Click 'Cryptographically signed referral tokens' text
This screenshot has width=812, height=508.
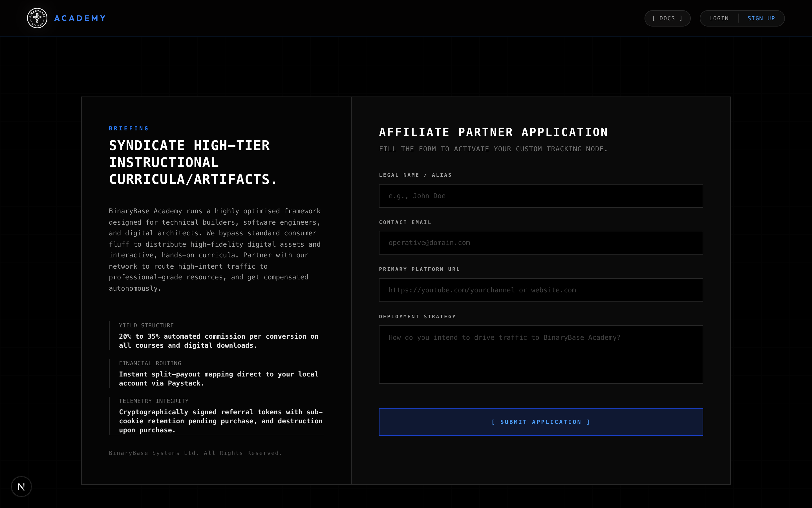[221, 421]
